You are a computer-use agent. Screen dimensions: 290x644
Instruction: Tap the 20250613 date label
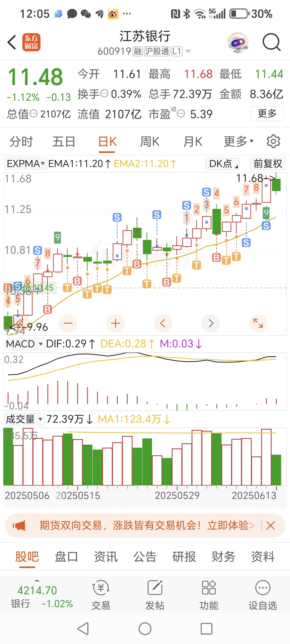pos(254,495)
